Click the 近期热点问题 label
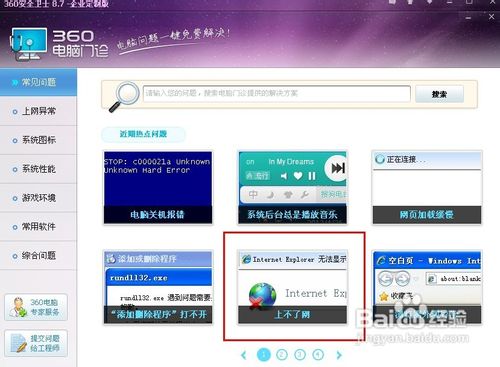 pyautogui.click(x=143, y=134)
